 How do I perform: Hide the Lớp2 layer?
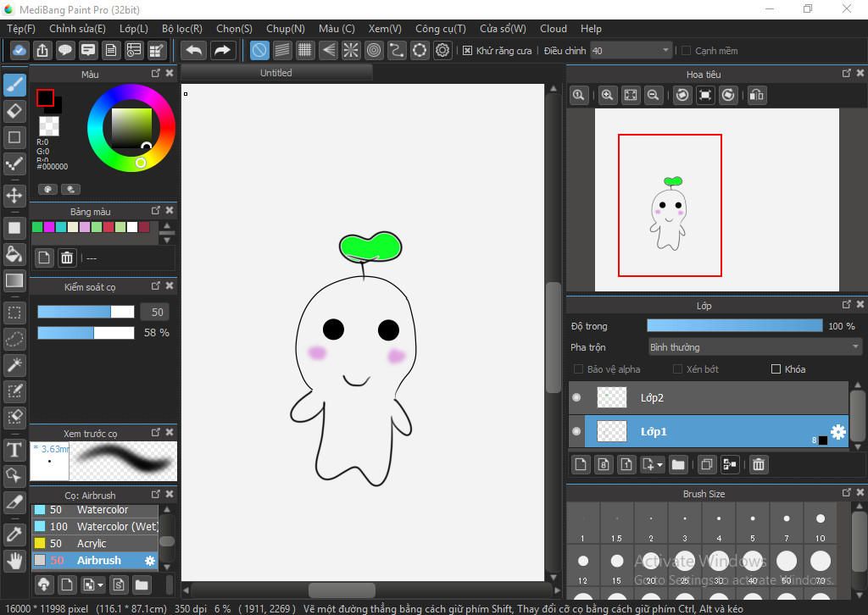coord(576,397)
